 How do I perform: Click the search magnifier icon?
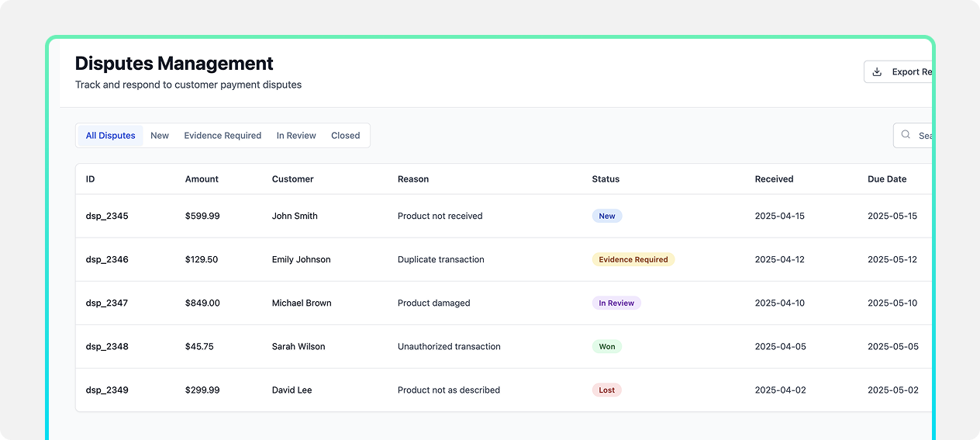pyautogui.click(x=906, y=135)
